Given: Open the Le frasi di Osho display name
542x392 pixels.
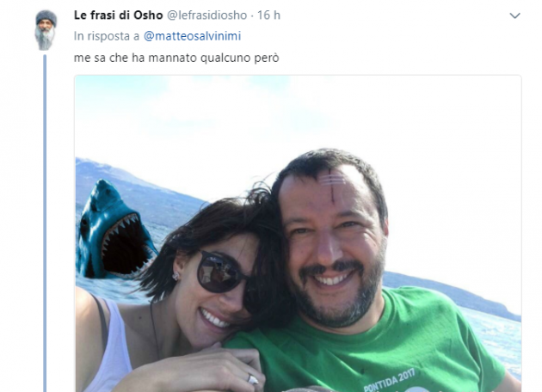Looking at the screenshot, I should 118,15.
